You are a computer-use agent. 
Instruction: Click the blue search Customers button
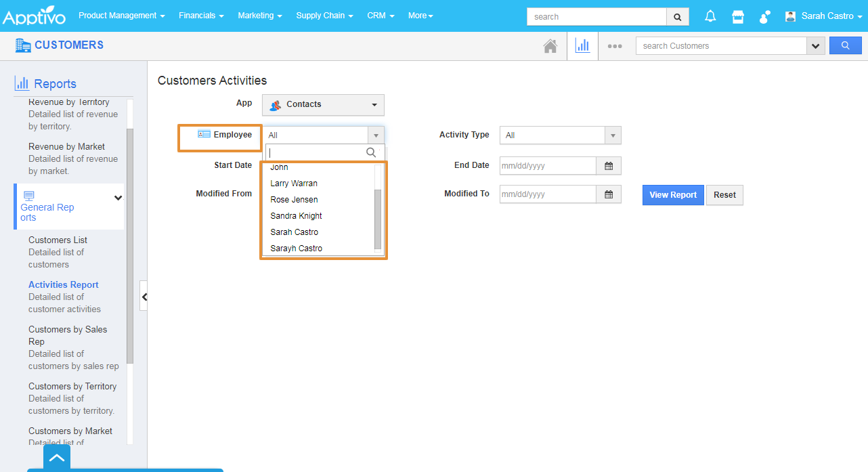[x=845, y=46]
